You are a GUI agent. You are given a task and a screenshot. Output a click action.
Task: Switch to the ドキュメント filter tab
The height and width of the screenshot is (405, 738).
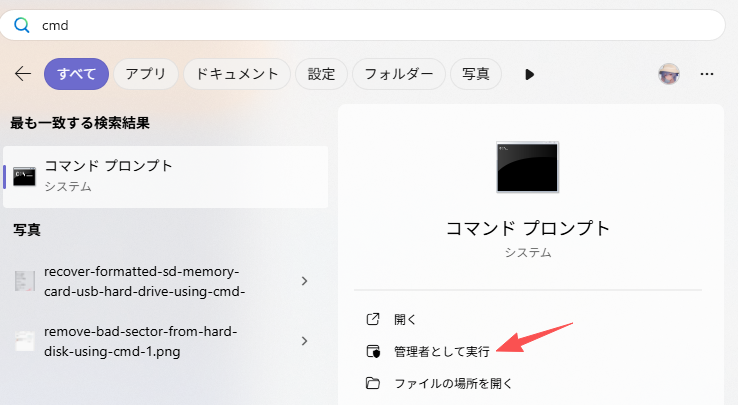click(x=237, y=74)
